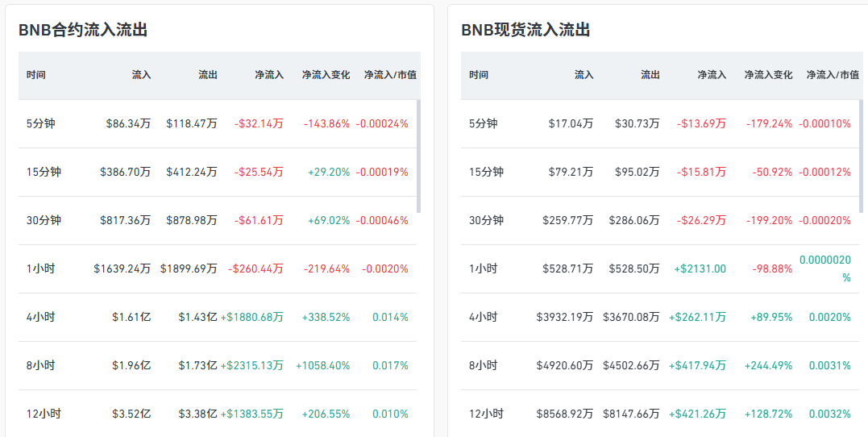
Task: Click 流出 header in BNB现货 table
Action: (650, 75)
